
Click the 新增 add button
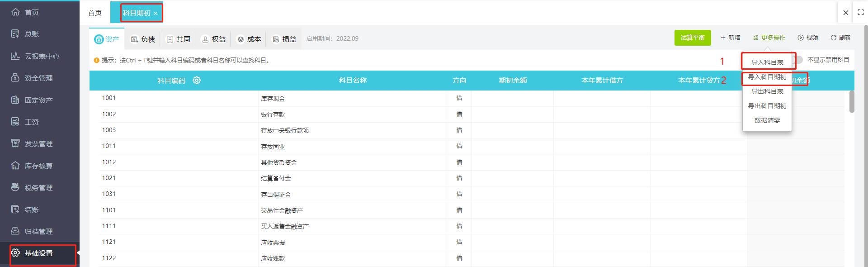(x=730, y=38)
